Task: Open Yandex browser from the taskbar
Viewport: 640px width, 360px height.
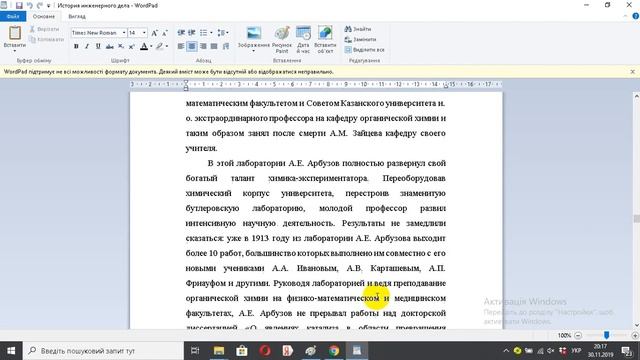Action: click(288, 351)
